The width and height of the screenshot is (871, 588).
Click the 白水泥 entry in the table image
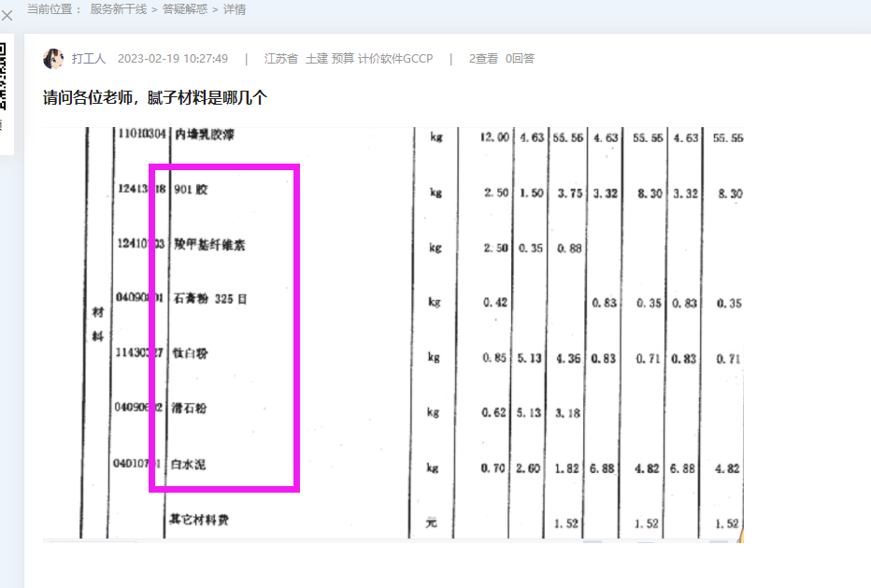tap(188, 464)
